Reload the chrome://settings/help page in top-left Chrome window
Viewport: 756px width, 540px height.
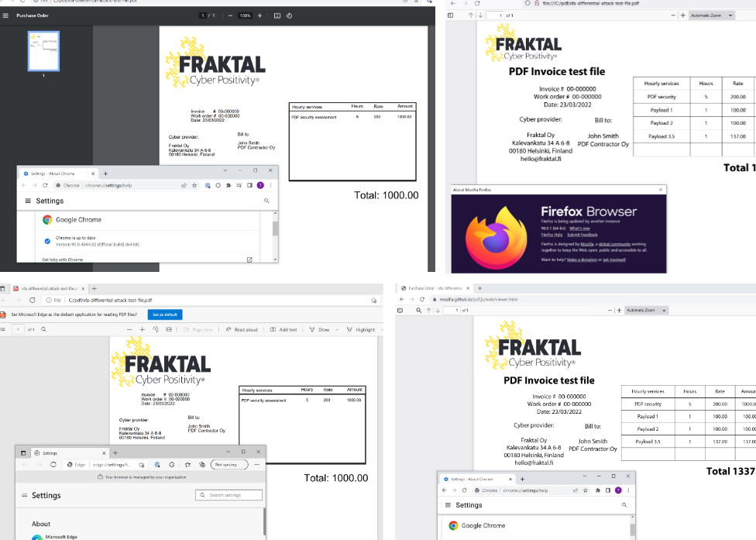(45, 185)
